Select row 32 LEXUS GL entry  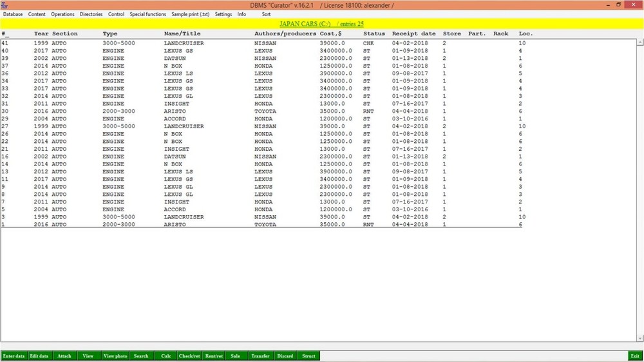coord(263,96)
